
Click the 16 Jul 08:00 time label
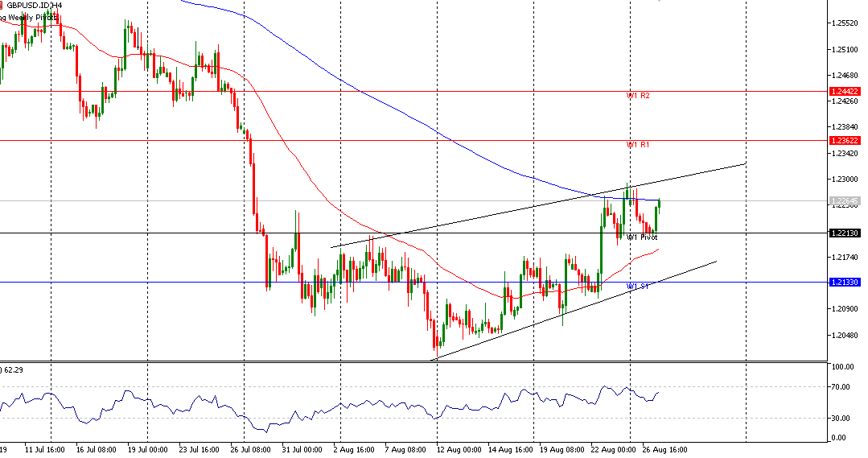click(97, 450)
